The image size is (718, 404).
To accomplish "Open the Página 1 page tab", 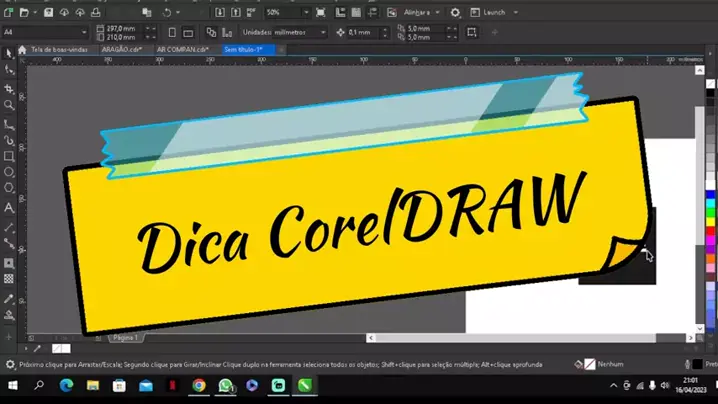I will [125, 338].
